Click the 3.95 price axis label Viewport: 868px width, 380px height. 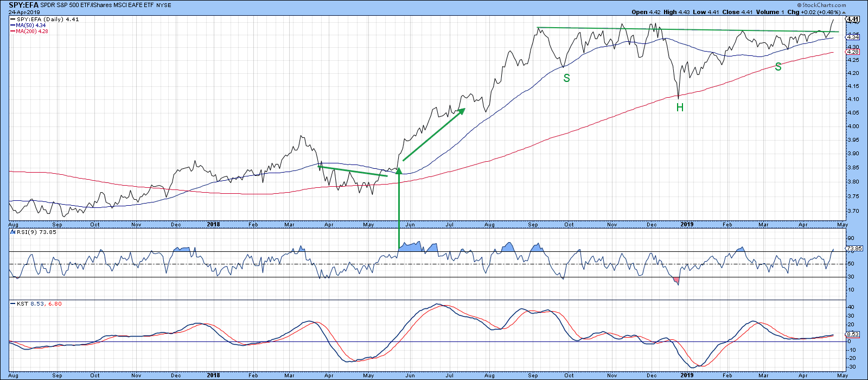853,140
